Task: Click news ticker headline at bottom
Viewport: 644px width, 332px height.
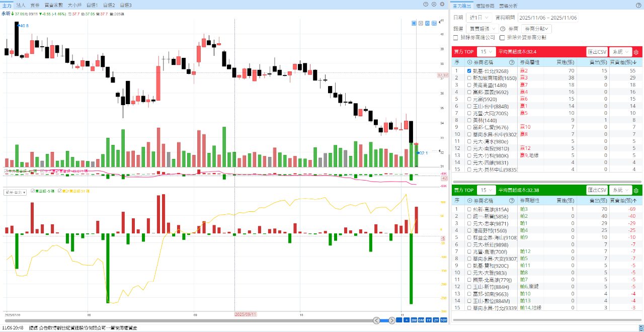Action: coord(84,327)
